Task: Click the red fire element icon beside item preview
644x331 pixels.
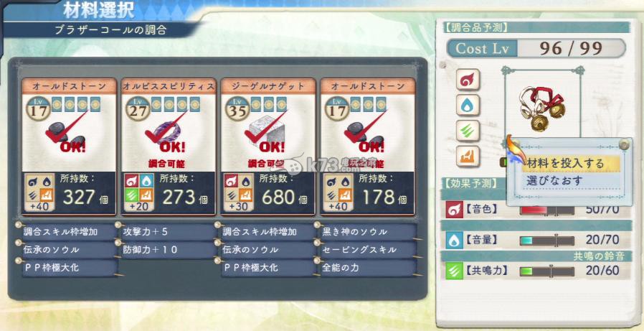Action: pos(468,80)
